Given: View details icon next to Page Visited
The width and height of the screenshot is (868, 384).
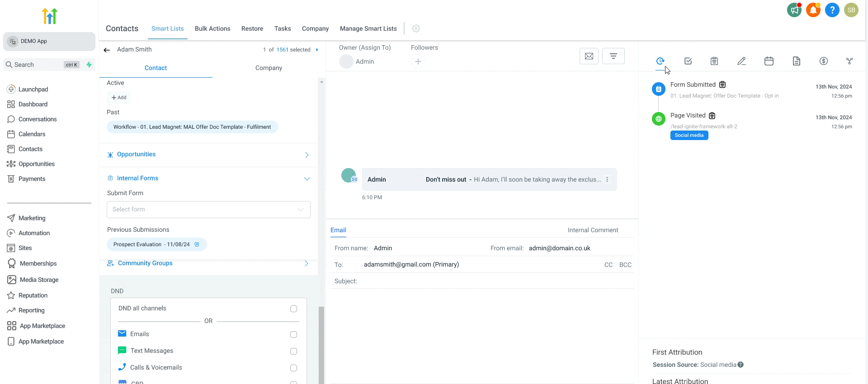Looking at the screenshot, I should tap(712, 116).
